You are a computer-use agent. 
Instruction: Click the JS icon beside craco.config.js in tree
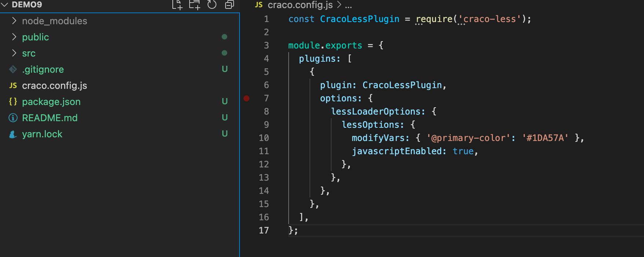13,86
